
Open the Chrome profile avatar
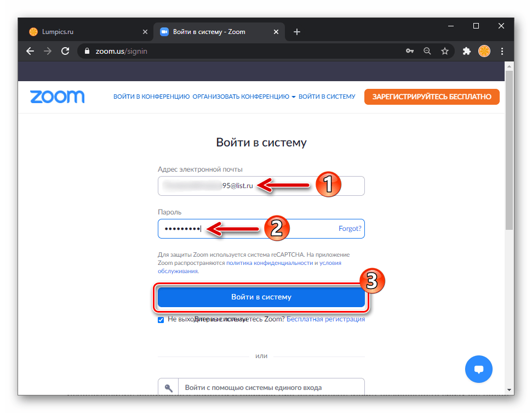click(x=484, y=52)
